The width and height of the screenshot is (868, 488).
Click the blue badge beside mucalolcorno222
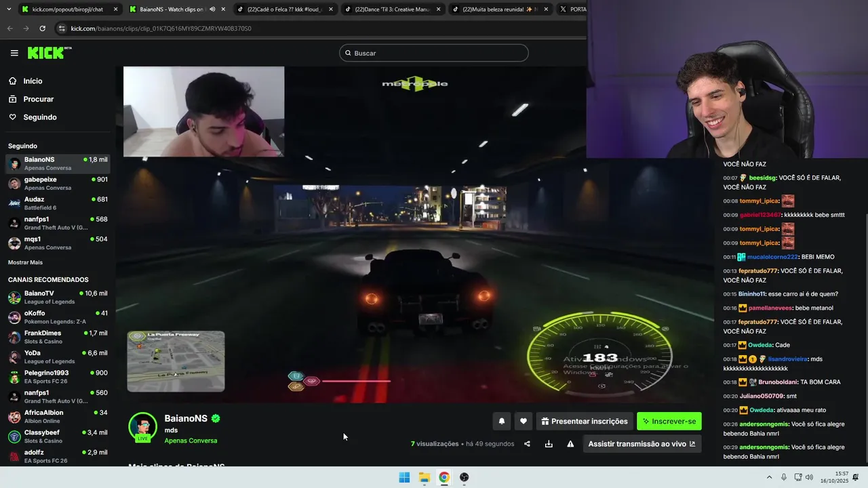[x=742, y=257]
